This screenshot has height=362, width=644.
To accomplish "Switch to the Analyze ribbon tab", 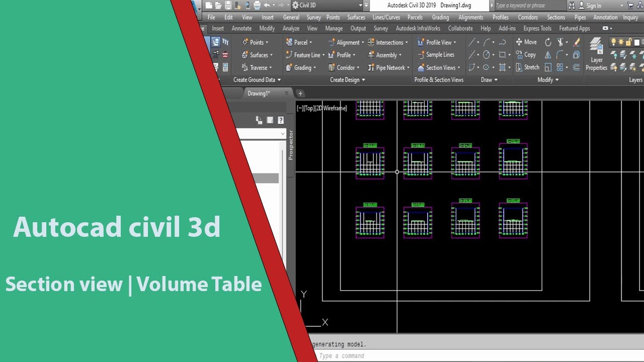I will click(x=291, y=28).
